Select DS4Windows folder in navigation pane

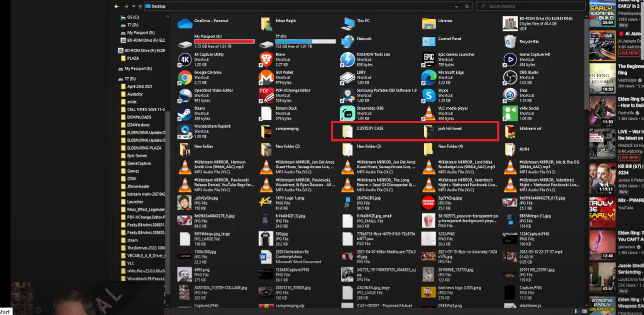tap(135, 125)
